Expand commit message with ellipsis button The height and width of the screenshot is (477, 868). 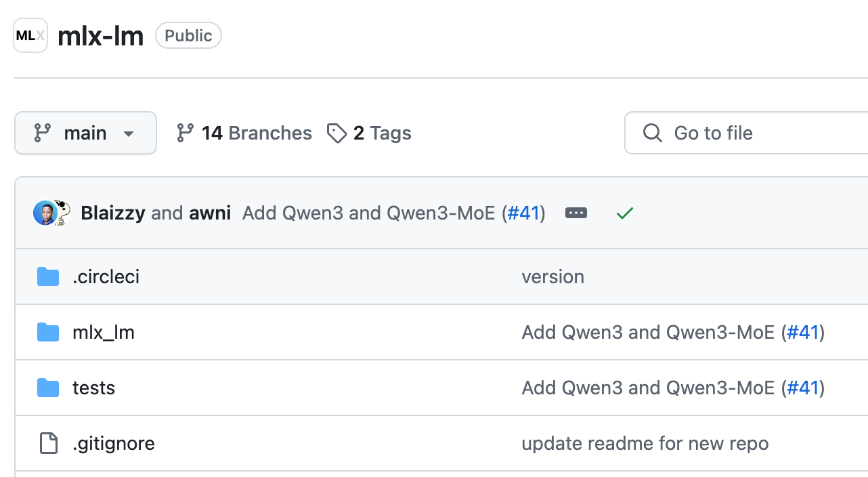(576, 213)
